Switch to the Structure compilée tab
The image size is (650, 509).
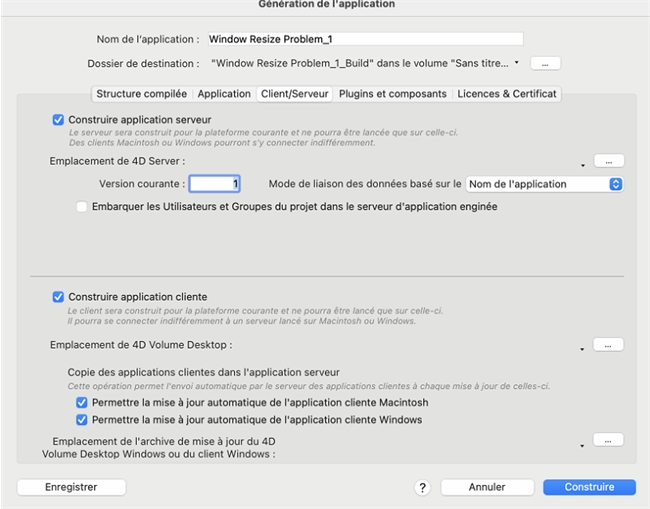(x=141, y=94)
